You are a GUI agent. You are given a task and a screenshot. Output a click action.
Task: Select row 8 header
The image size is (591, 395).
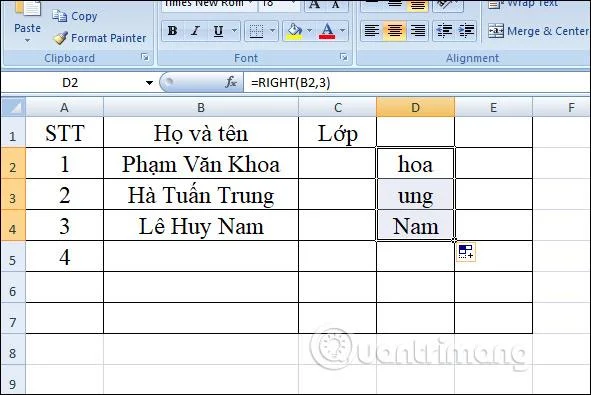13,350
